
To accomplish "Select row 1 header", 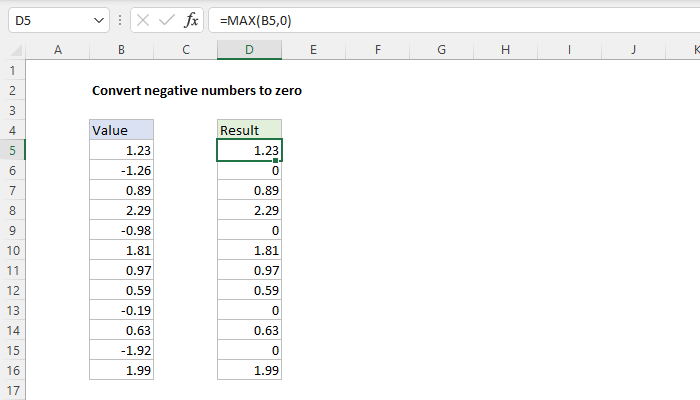I will click(x=12, y=70).
